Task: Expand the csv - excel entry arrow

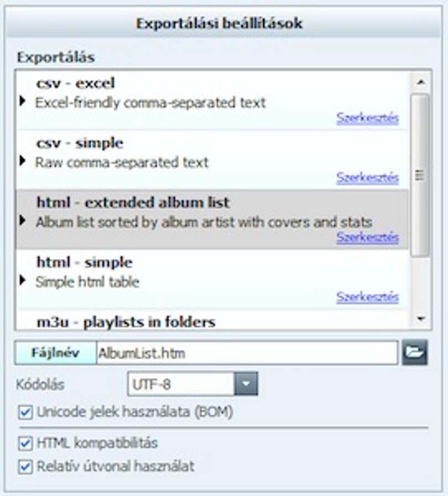Action: point(22,101)
